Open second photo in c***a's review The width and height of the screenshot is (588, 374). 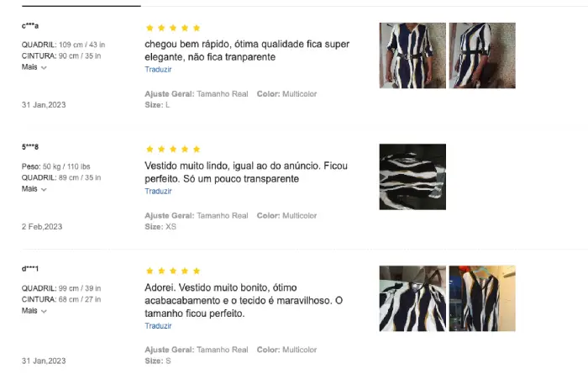click(x=482, y=55)
